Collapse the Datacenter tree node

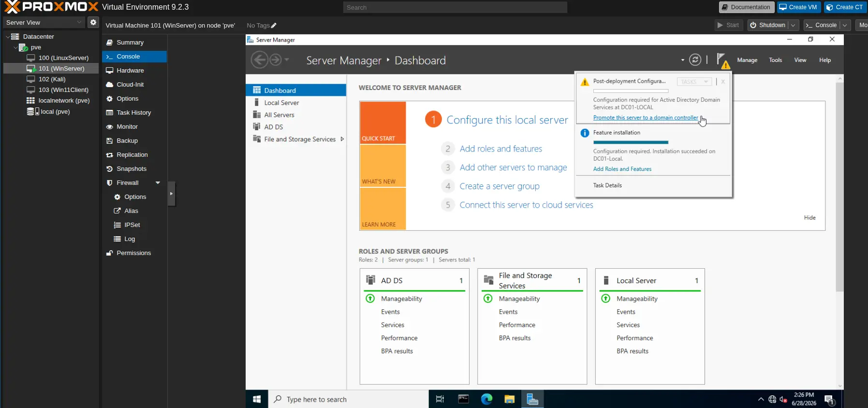click(x=7, y=37)
